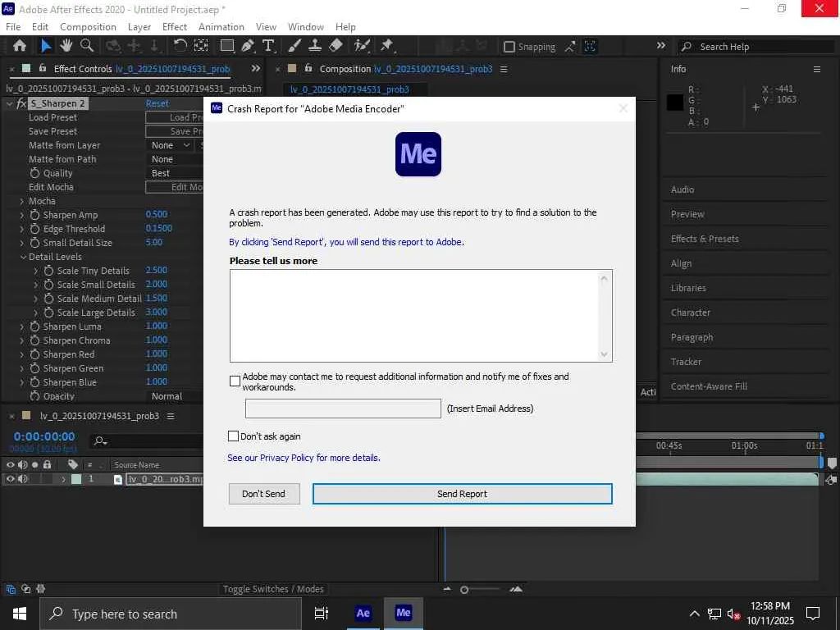Click the Send Report button
The width and height of the screenshot is (840, 630).
(462, 494)
